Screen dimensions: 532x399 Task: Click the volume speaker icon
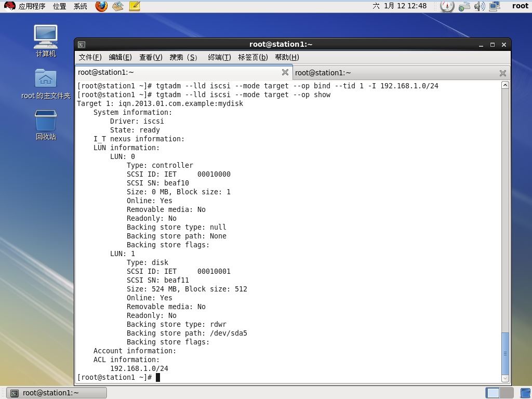[480, 6]
